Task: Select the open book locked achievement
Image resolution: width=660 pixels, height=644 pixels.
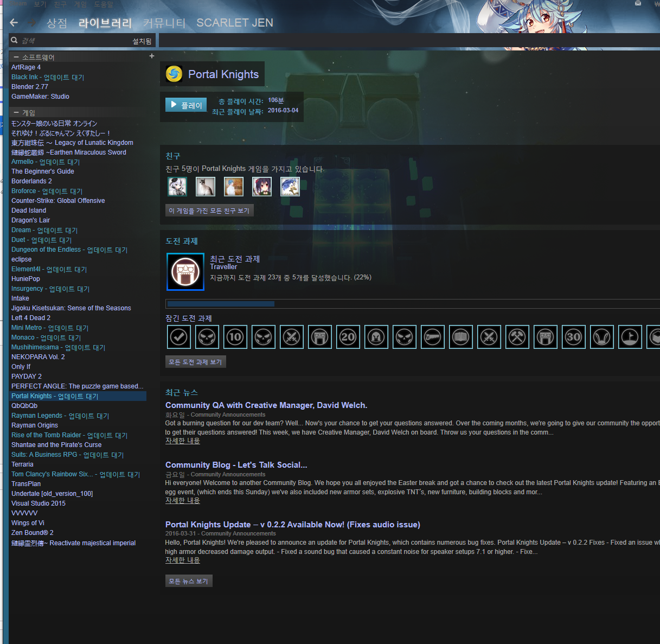Action: [461, 337]
